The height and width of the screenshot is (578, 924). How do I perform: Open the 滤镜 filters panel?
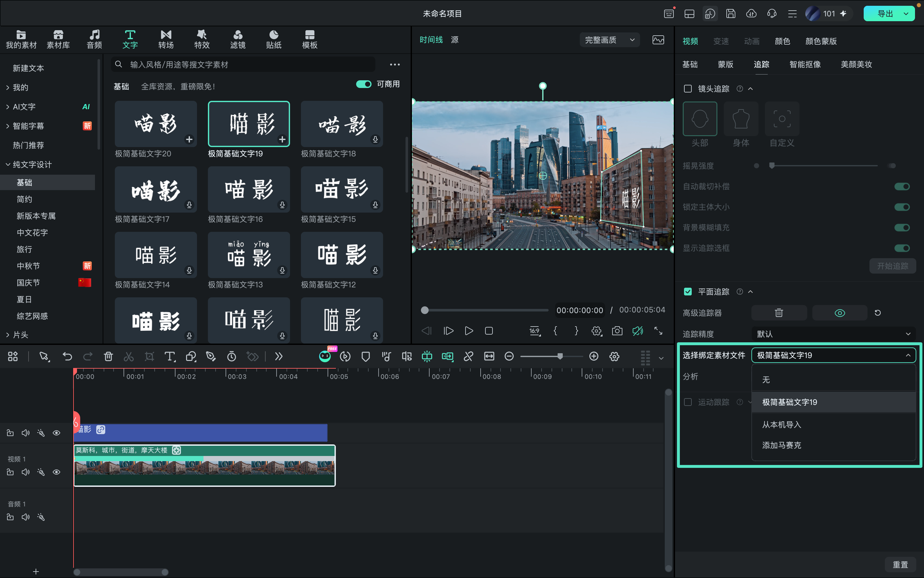(x=237, y=39)
